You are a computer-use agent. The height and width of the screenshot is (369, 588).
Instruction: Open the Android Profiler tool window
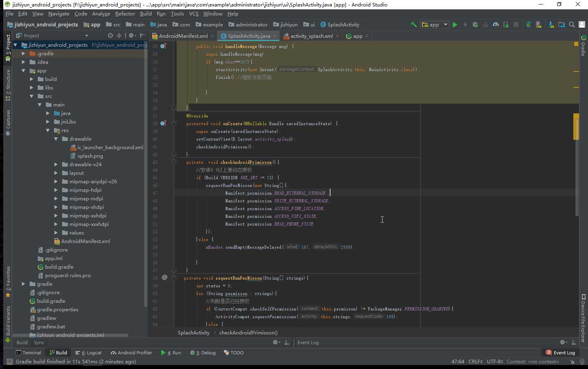click(x=131, y=353)
